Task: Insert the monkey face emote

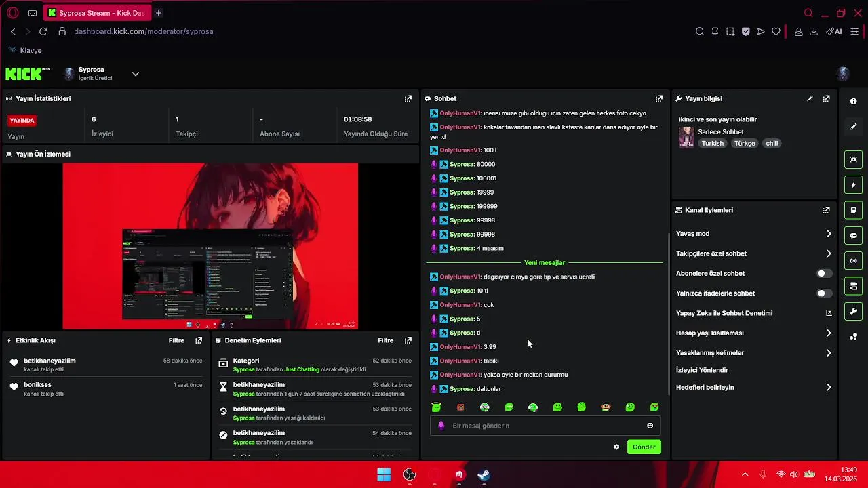Action: click(x=606, y=407)
